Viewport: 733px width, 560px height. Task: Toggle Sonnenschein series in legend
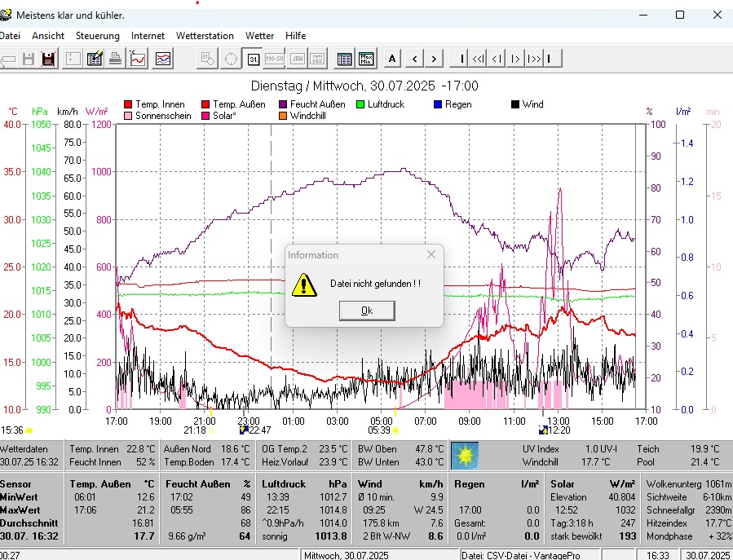coord(128,116)
